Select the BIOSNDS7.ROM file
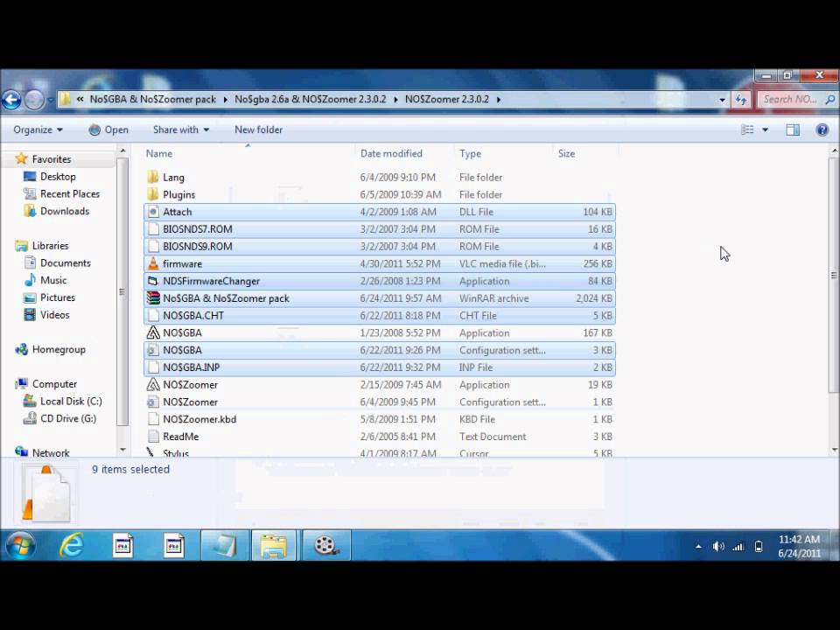This screenshot has height=630, width=840. tap(379, 229)
